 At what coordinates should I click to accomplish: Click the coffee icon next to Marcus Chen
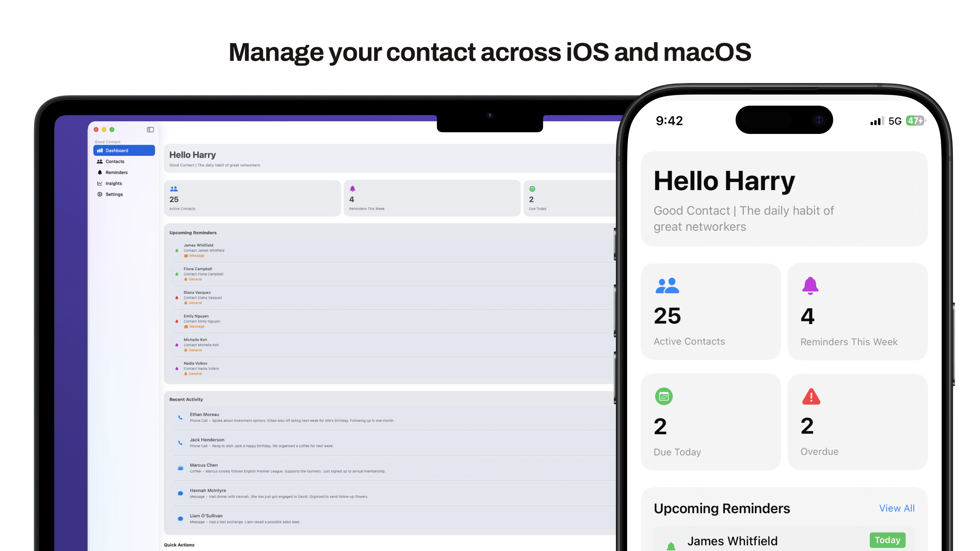pyautogui.click(x=180, y=468)
